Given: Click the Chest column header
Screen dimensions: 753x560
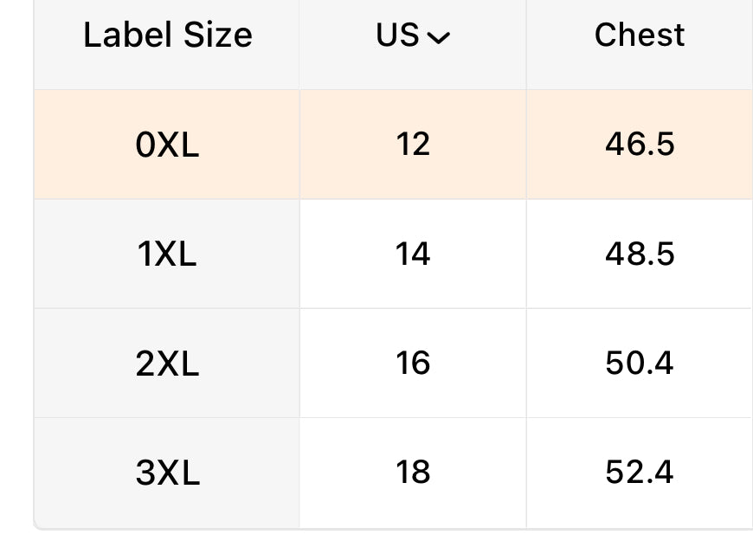Looking at the screenshot, I should [640, 36].
